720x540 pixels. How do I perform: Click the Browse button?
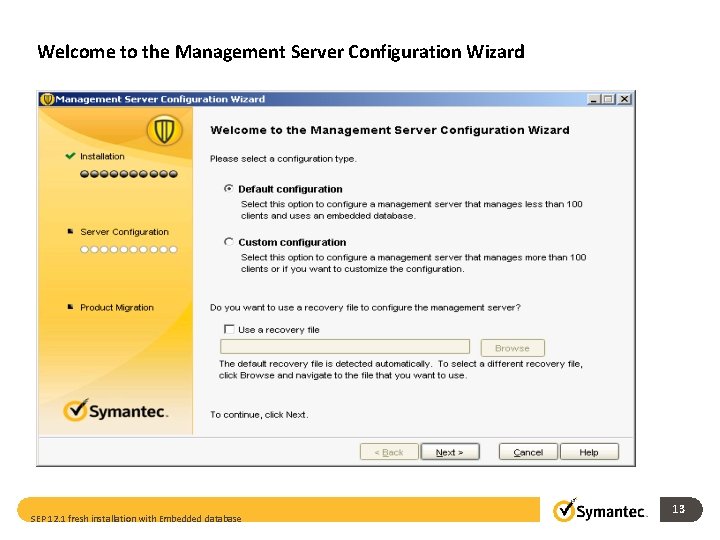point(512,348)
